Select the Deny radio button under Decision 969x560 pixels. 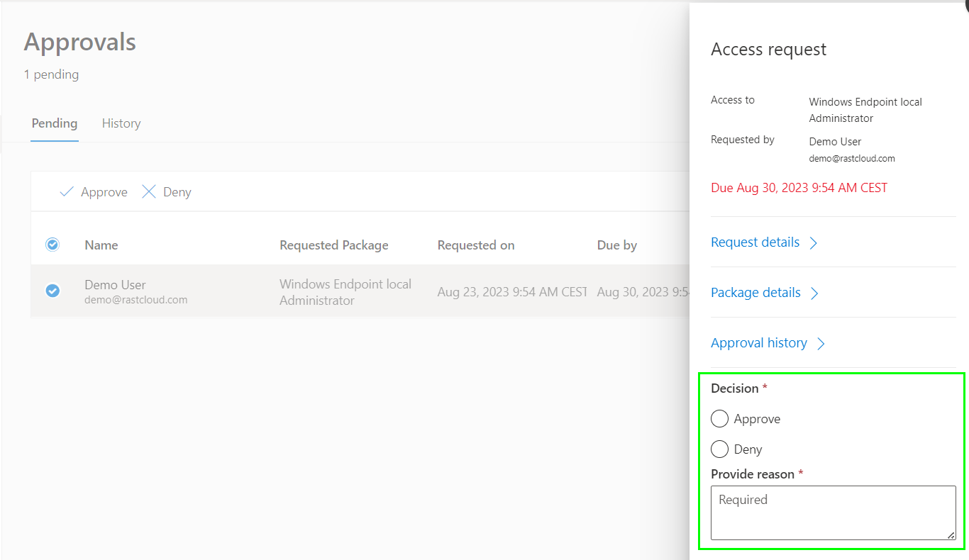coord(719,449)
